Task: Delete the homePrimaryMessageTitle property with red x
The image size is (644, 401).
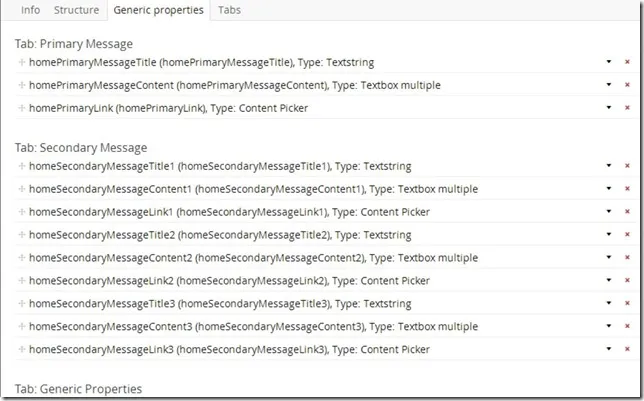Action: (x=627, y=62)
